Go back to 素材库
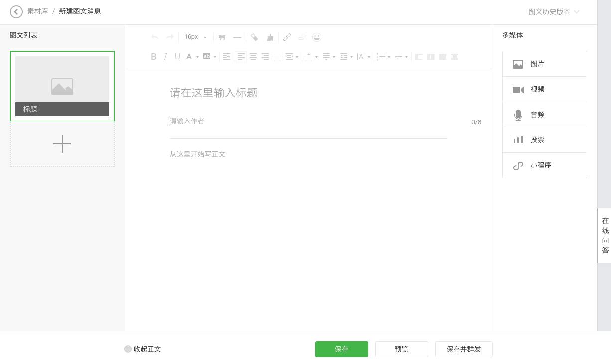611x364 pixels. pos(37,11)
